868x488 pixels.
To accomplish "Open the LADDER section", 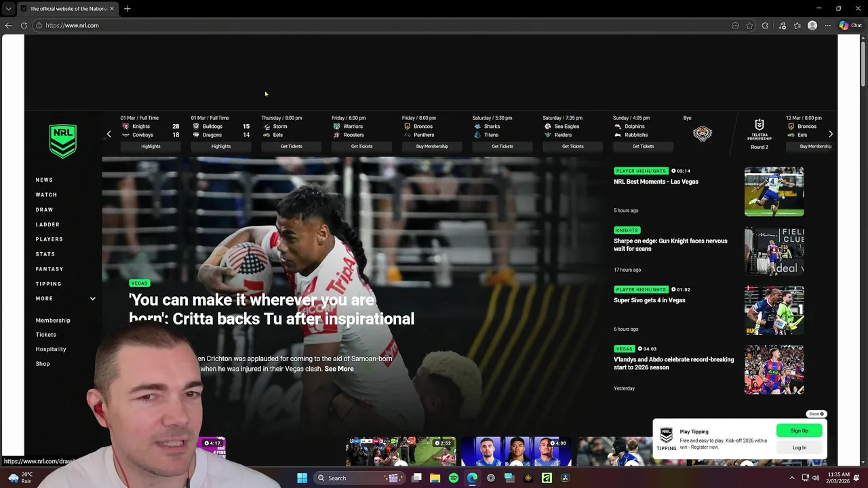I will (47, 224).
